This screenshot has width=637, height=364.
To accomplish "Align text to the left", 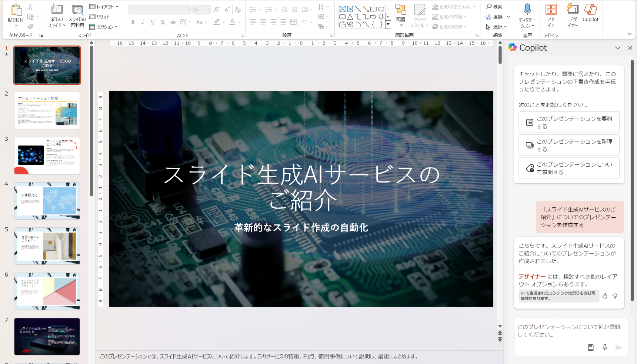I will point(253,22).
